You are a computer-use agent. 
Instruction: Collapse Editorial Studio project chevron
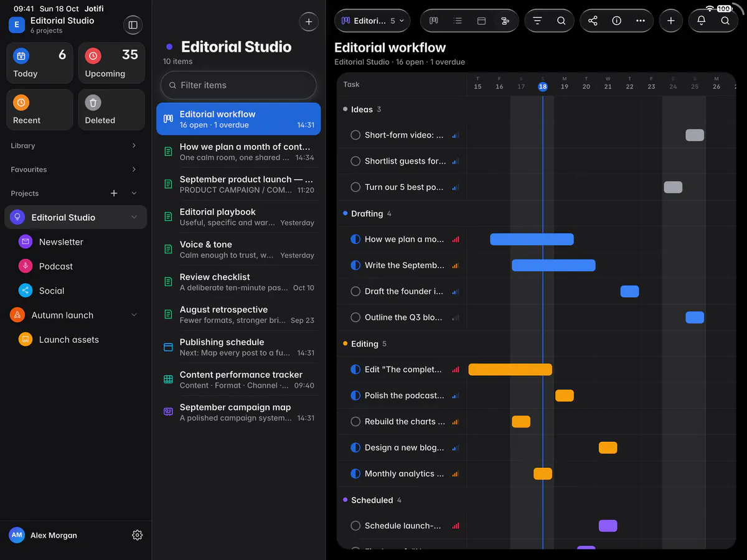(x=134, y=217)
